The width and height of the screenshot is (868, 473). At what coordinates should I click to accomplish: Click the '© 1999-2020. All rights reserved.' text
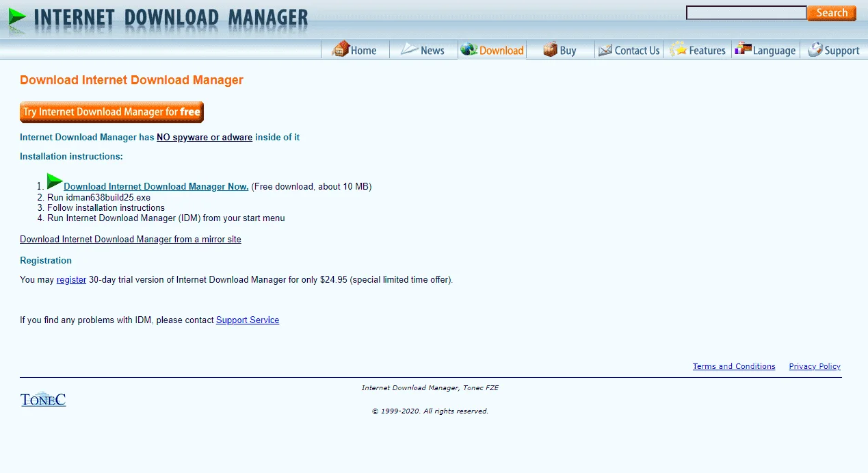[x=430, y=411]
